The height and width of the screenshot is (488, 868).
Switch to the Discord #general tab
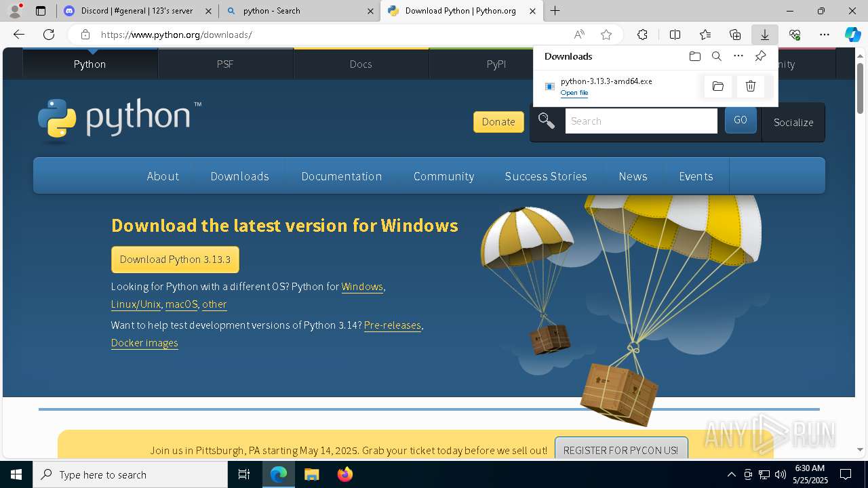tap(136, 11)
